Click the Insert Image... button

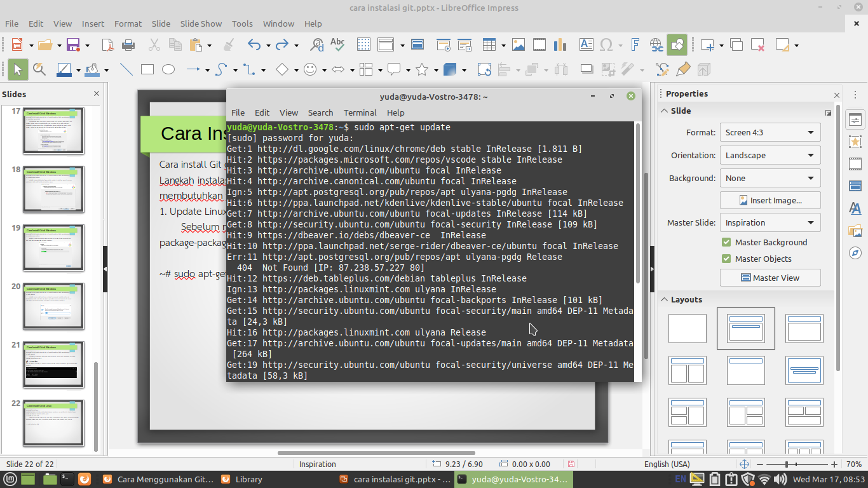click(x=770, y=200)
